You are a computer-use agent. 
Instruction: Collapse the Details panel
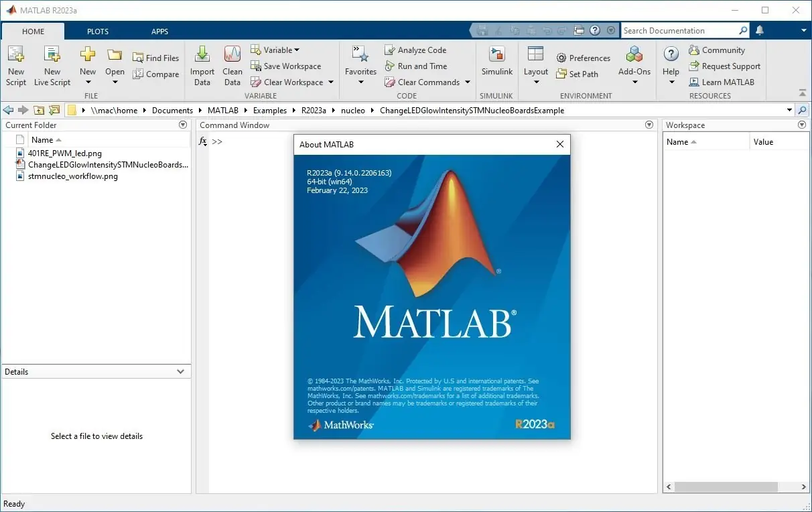click(180, 372)
